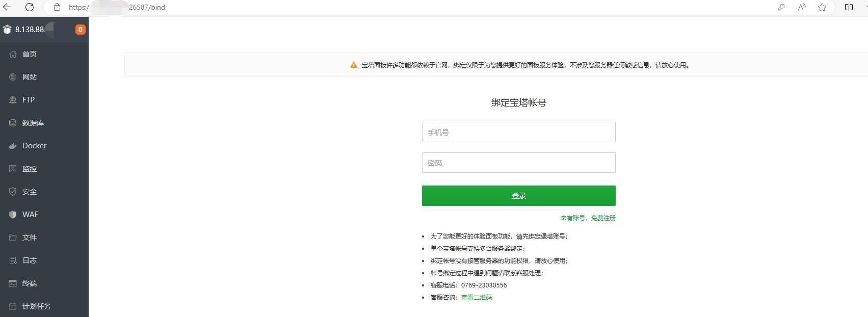Image resolution: width=868 pixels, height=317 pixels.
Task: Open 安全 menu item
Action: pyautogui.click(x=44, y=192)
